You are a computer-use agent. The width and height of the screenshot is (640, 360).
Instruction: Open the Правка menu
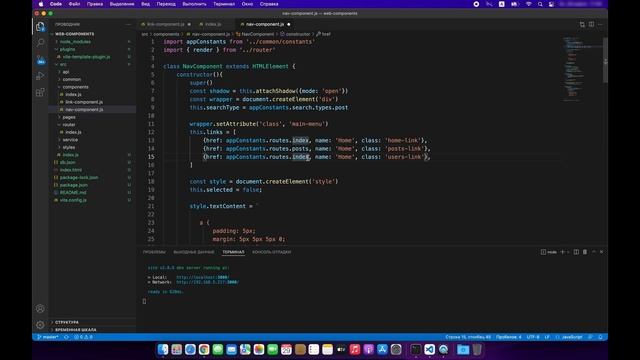pyautogui.click(x=95, y=4)
